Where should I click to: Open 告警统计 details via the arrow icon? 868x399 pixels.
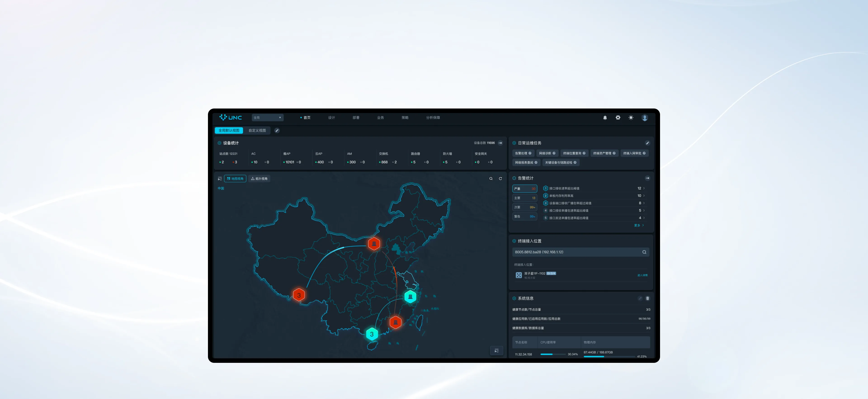coord(647,178)
